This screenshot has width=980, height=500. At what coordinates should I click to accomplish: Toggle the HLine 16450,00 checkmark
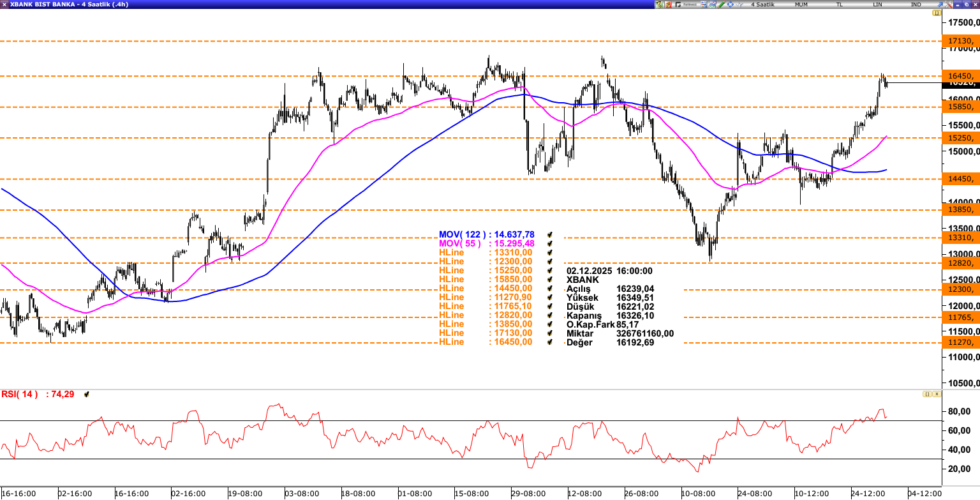click(x=549, y=342)
